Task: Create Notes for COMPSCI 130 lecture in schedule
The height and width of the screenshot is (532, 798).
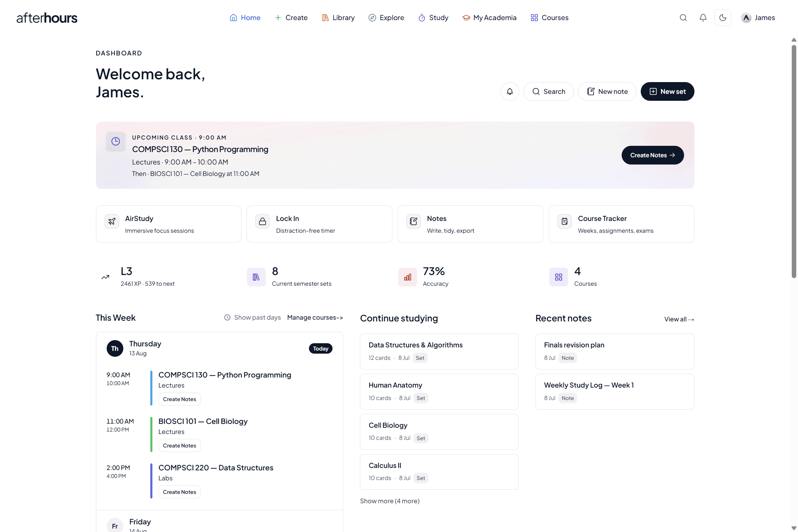Action: coord(179,399)
